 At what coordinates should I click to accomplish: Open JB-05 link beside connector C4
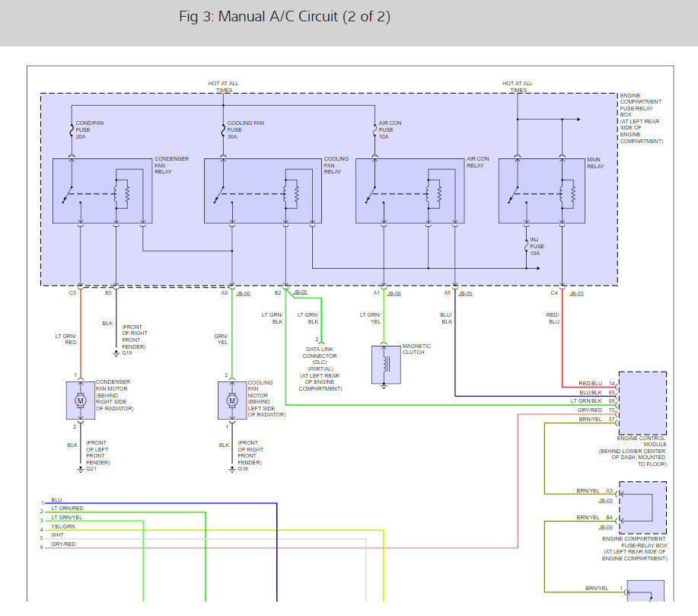(576, 293)
